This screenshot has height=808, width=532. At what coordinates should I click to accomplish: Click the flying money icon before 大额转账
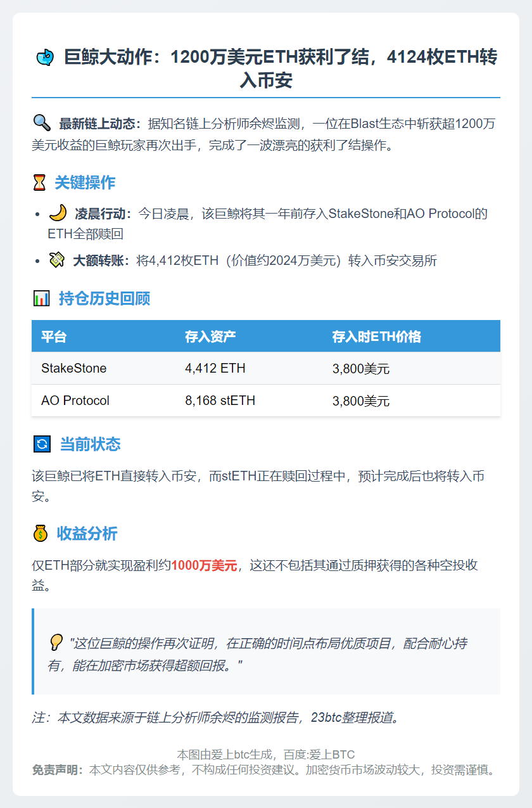(57, 260)
